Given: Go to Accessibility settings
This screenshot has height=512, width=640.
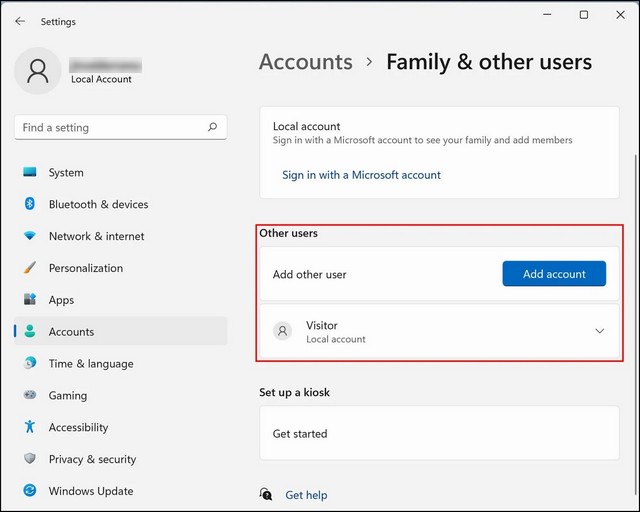Looking at the screenshot, I should tap(120, 427).
